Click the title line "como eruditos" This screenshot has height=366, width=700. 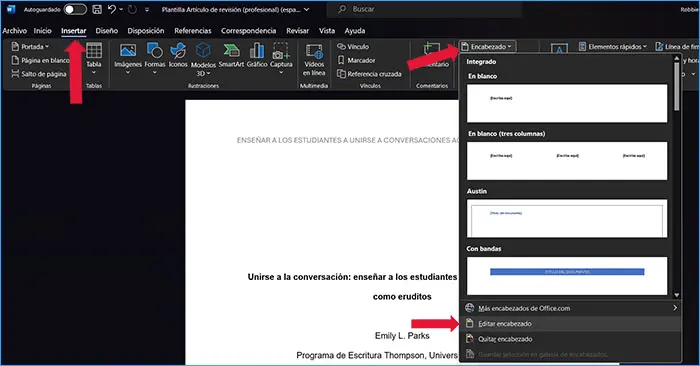(x=402, y=297)
